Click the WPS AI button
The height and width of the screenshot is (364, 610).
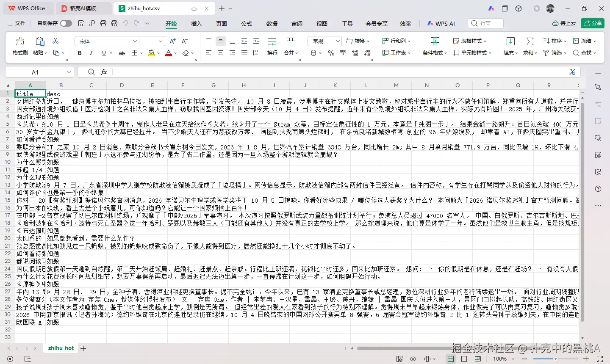coord(441,24)
